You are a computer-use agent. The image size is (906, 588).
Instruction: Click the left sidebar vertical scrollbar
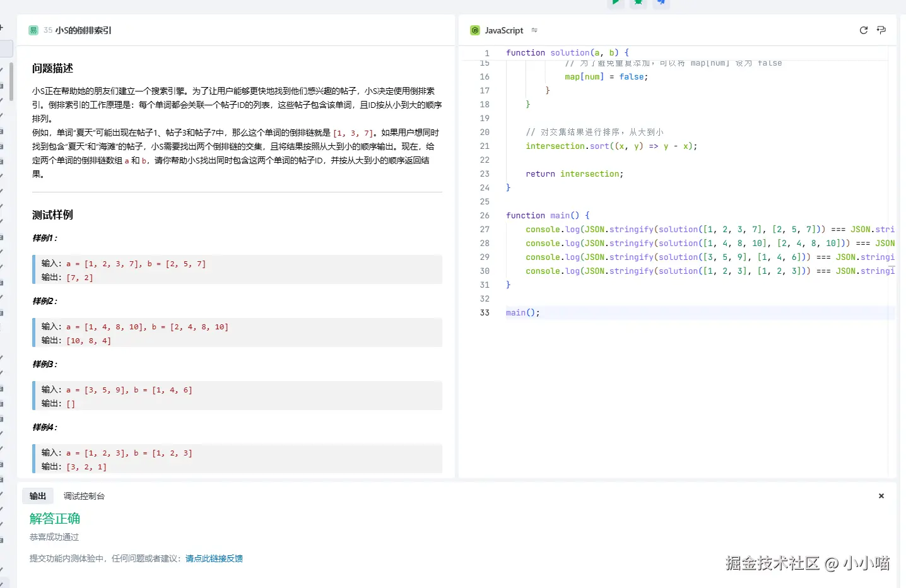pos(11,82)
